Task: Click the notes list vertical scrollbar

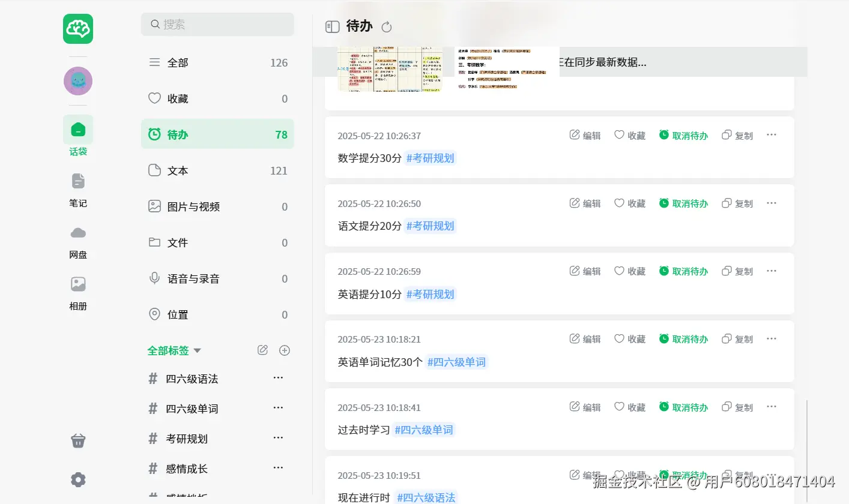Action: click(807, 450)
